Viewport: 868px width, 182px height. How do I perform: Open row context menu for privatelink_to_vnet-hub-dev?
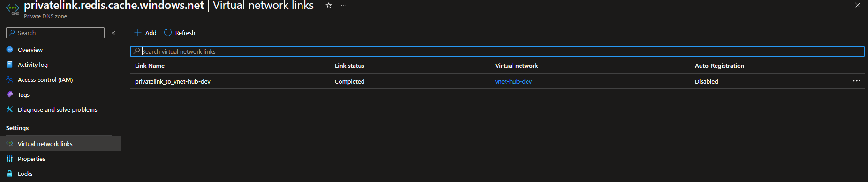(x=856, y=81)
